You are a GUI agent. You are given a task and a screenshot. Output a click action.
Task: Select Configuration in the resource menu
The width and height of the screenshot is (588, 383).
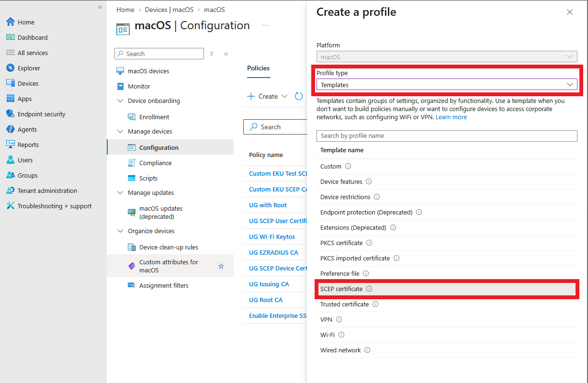point(170,147)
